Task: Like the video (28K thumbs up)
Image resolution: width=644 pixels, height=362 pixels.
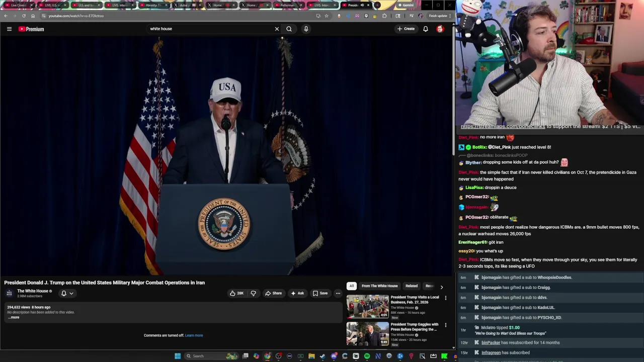Action: (x=236, y=293)
